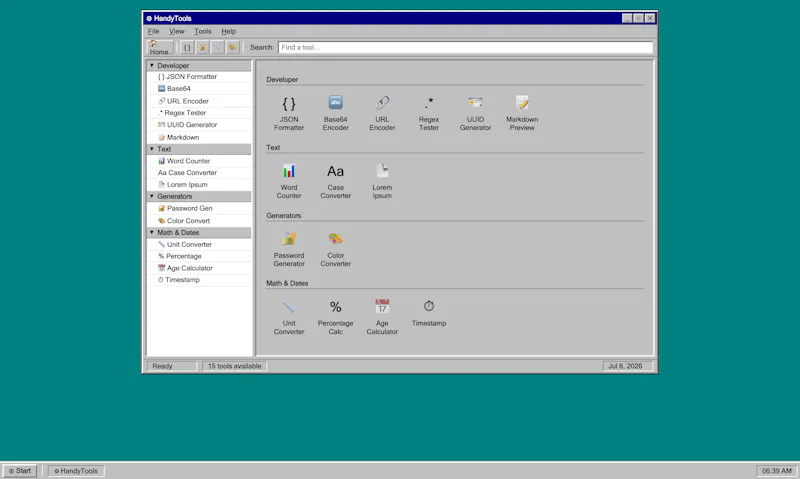800x479 pixels.
Task: Collapse the Generators sidebar section
Action: point(199,196)
